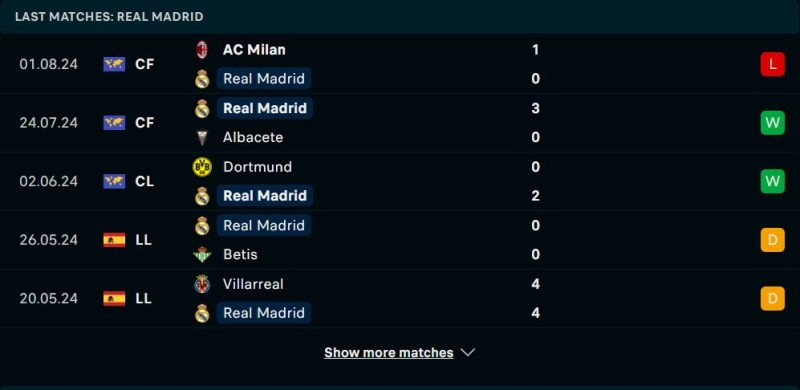The width and height of the screenshot is (800, 390).
Task: Click the green W badge for Albacete match
Action: click(x=772, y=123)
